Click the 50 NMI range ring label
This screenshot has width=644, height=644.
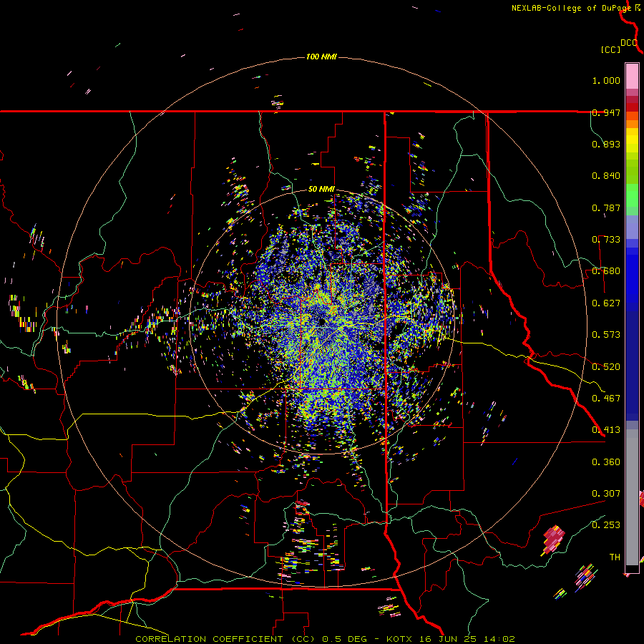pos(321,190)
